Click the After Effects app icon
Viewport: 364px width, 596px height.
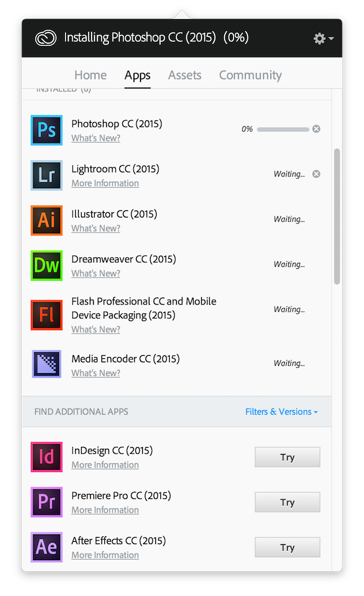[x=46, y=547]
